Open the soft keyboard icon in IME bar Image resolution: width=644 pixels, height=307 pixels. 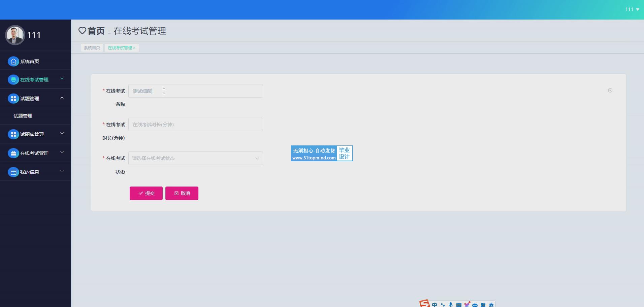pyautogui.click(x=459, y=305)
